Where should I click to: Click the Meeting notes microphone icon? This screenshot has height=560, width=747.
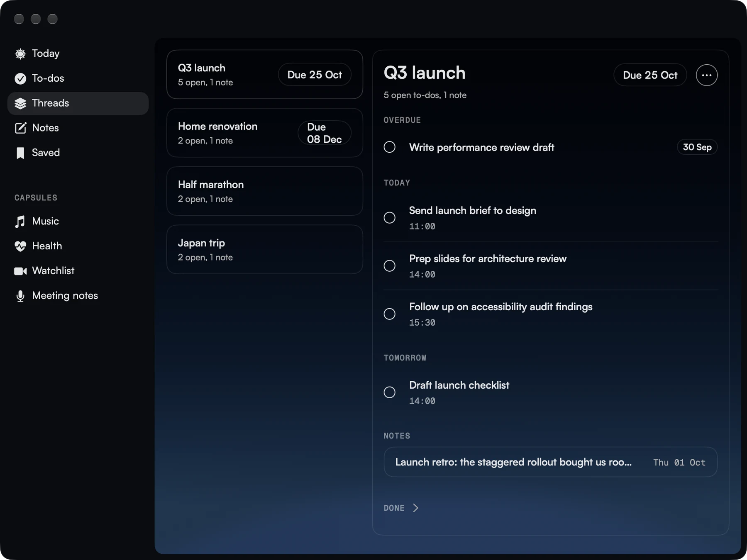coord(20,296)
